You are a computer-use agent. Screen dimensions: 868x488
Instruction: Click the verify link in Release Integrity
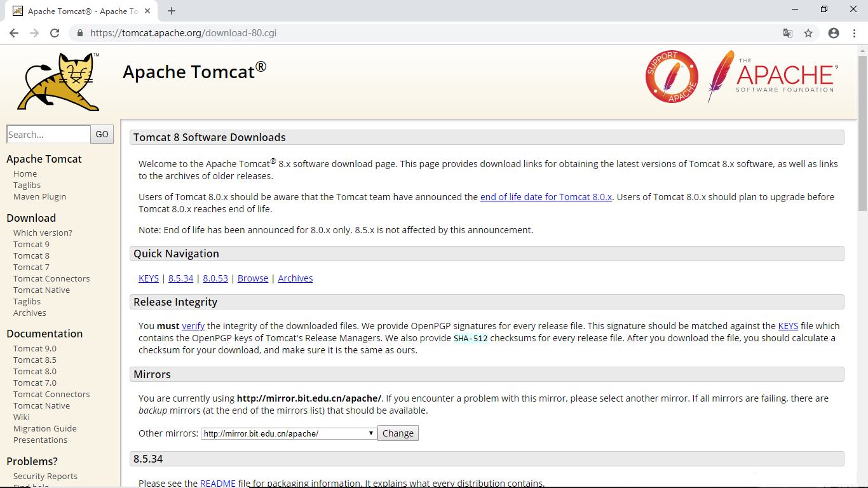193,326
